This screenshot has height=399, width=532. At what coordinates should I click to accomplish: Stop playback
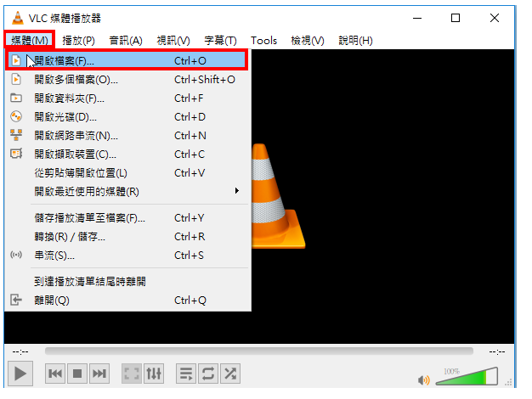[77, 374]
